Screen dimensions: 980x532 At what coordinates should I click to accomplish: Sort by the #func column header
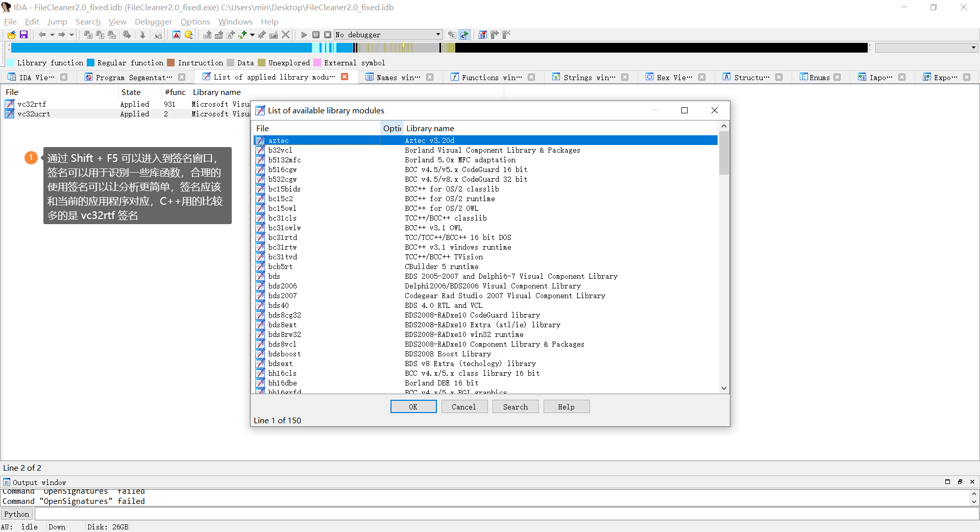pyautogui.click(x=175, y=92)
